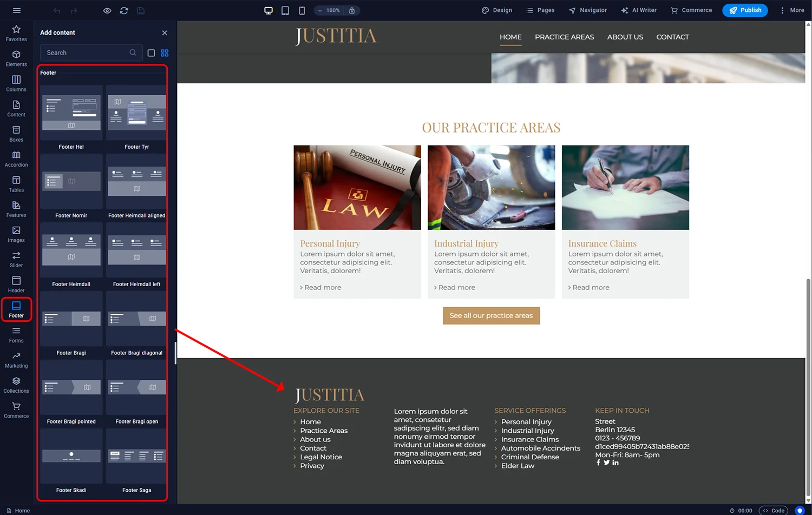
Task: Open the Forms section in the sidebar
Action: 16,334
